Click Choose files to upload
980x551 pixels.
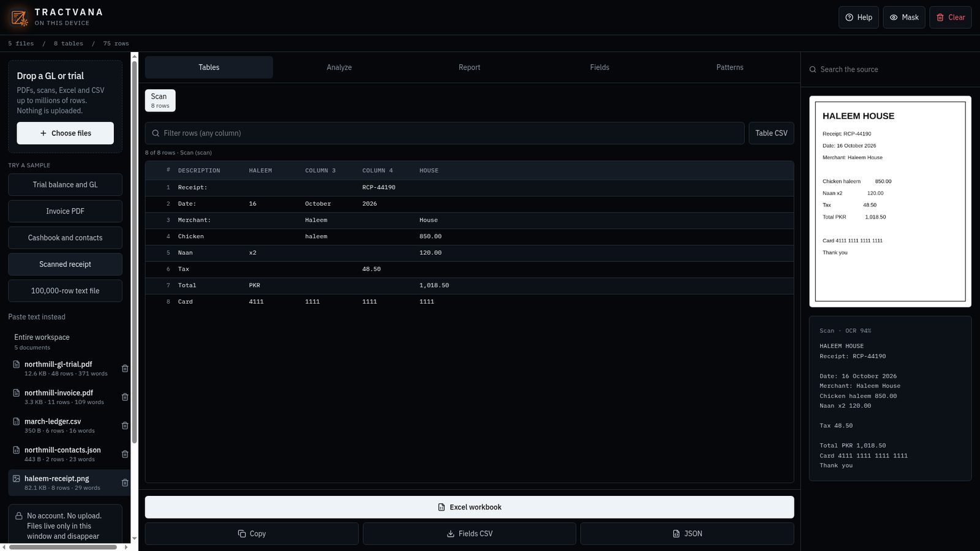click(x=65, y=133)
